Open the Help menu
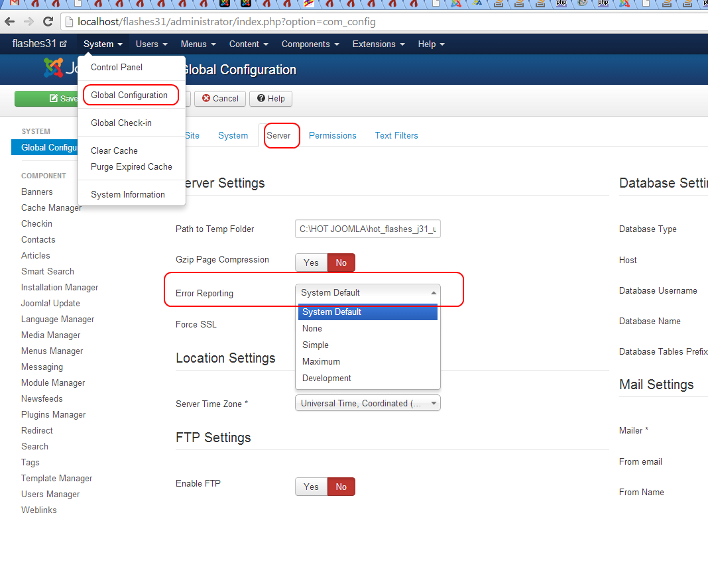The image size is (708, 588). point(431,44)
